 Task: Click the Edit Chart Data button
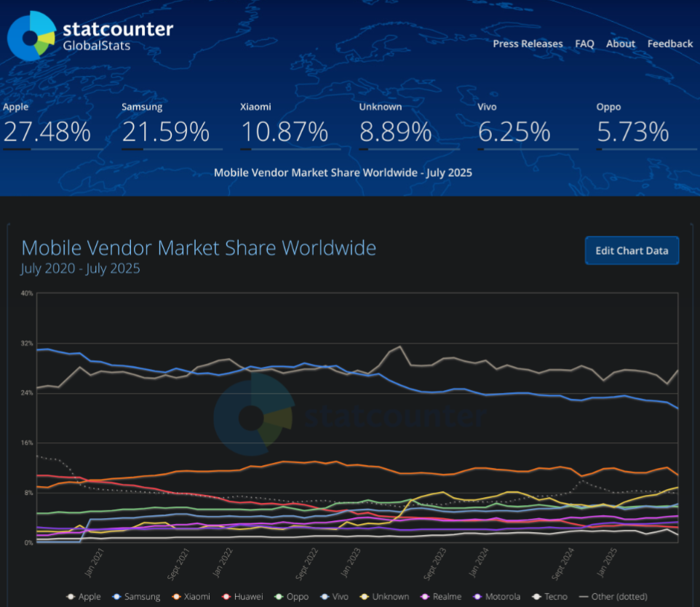point(632,250)
